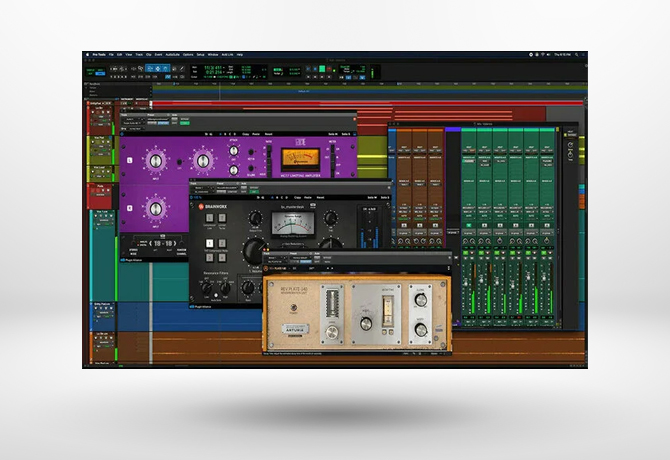Viewport: 670px width, 460px height.
Task: Toggle Bypass in MC77 plugin window
Action: (185, 119)
